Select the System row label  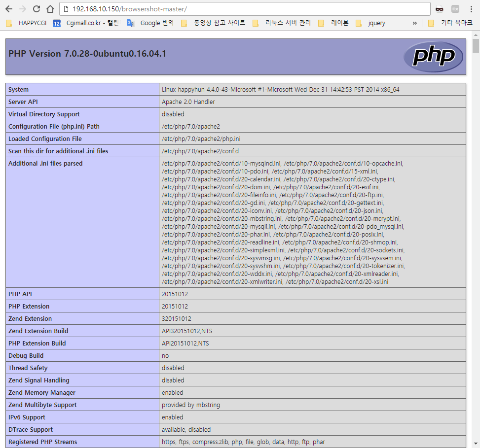click(18, 90)
